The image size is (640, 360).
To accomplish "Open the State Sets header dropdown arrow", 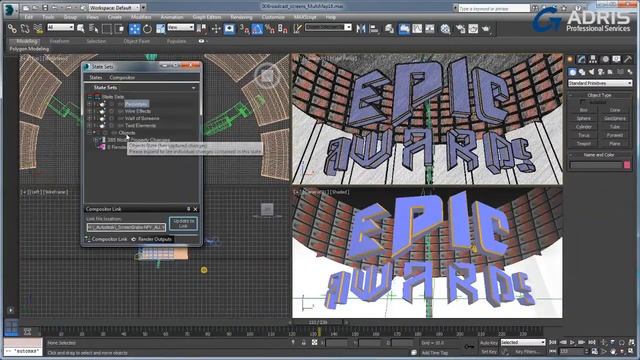I will click(x=193, y=88).
